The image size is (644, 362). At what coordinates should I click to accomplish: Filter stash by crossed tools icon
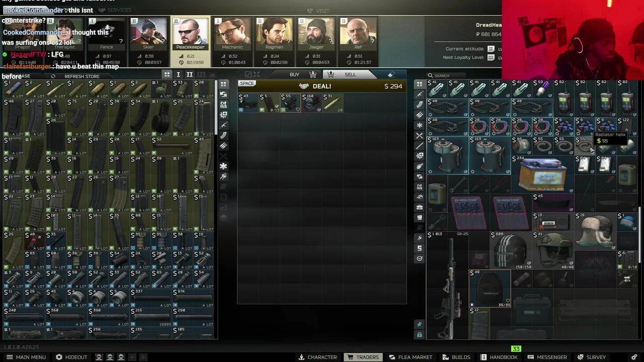(x=420, y=135)
